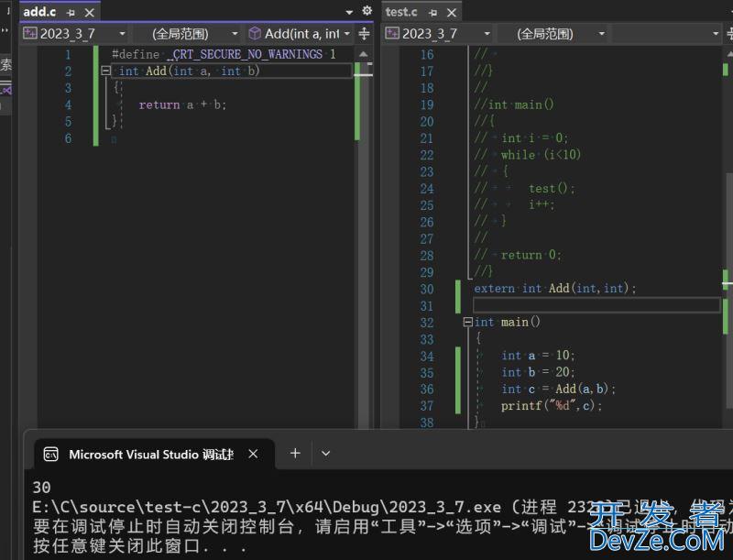Open the 2023_3_7 project dropdown in add.c pane

(75, 34)
